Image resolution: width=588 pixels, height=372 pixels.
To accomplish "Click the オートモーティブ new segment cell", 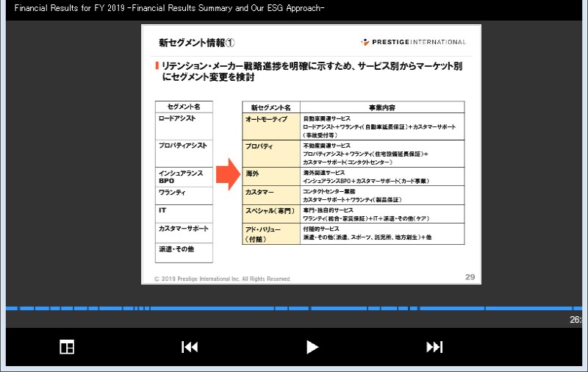I will click(x=271, y=126).
